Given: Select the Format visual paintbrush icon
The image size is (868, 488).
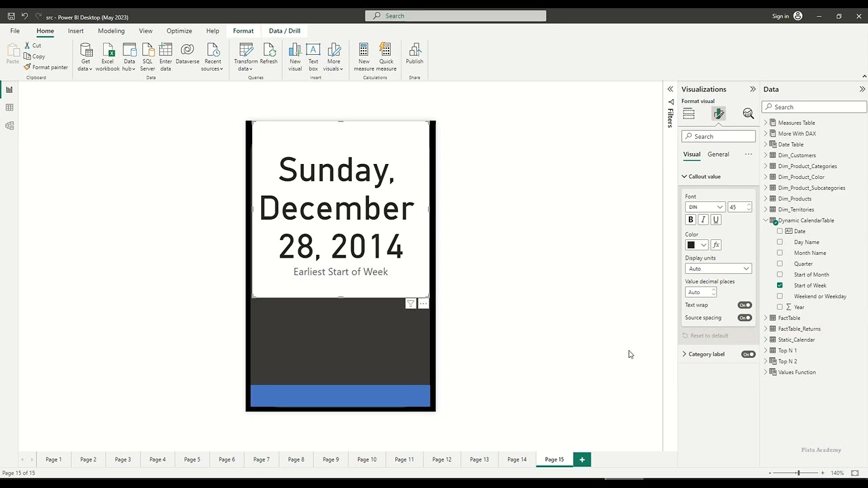Looking at the screenshot, I should tap(718, 114).
